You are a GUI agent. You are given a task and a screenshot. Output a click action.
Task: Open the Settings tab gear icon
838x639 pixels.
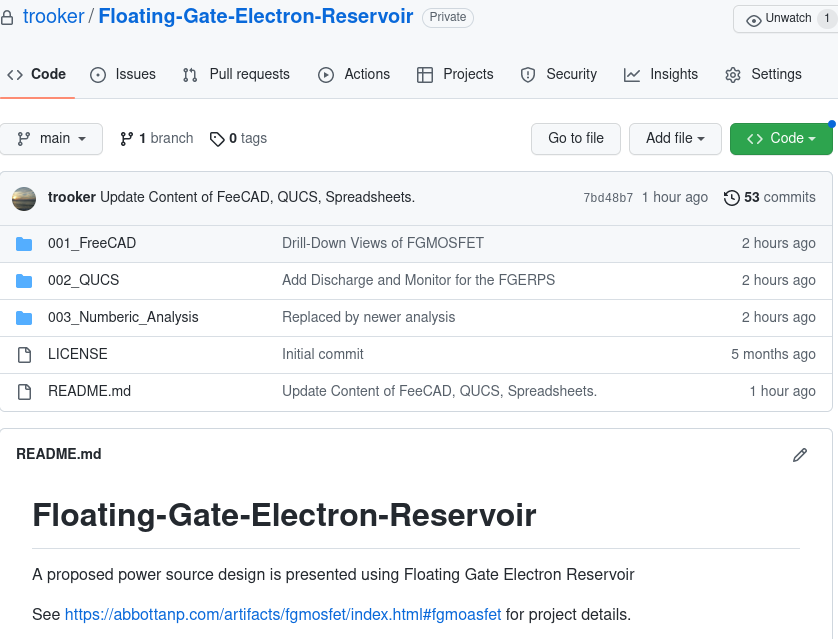(x=733, y=75)
